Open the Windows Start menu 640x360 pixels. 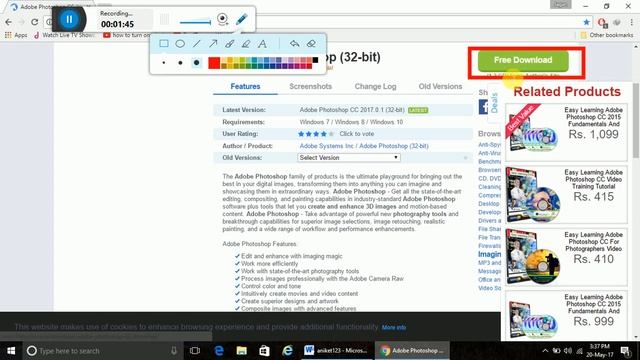[x=11, y=351]
